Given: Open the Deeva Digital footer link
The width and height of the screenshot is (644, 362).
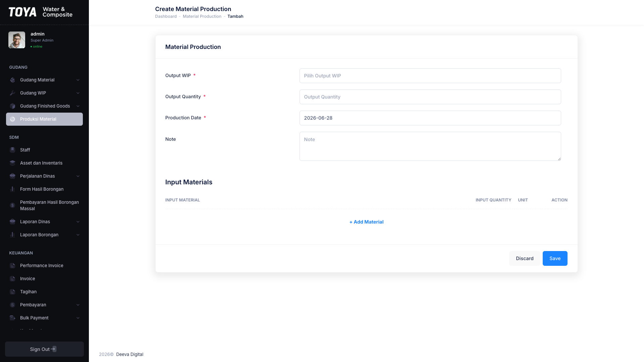Looking at the screenshot, I should (129, 354).
